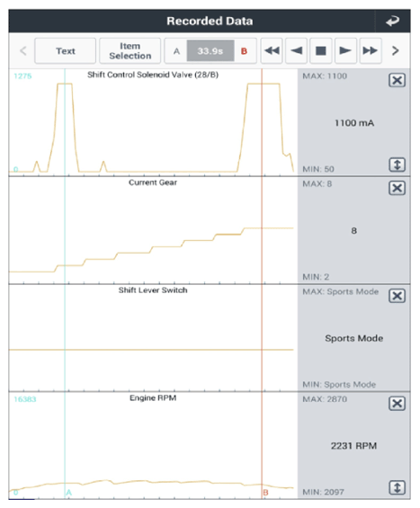Fast forward with double-right arrows
This screenshot has width=420, height=508.
click(x=371, y=51)
